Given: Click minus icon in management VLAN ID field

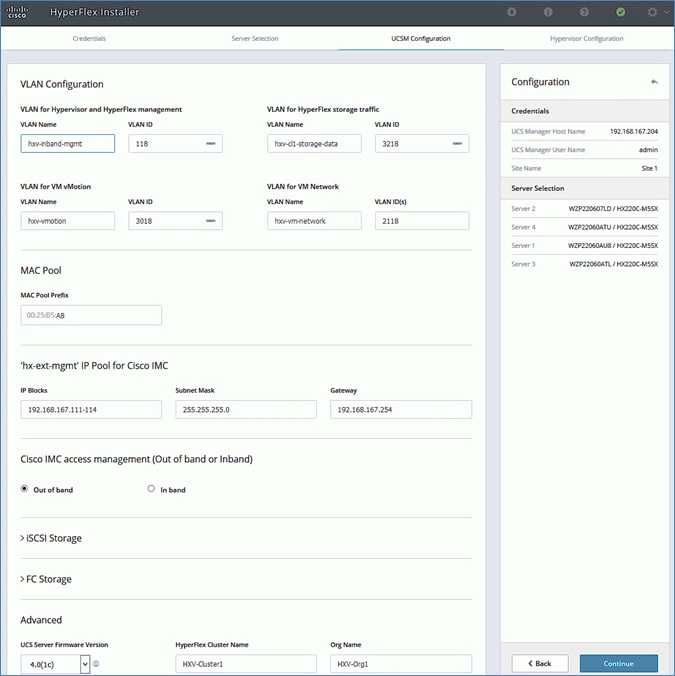Looking at the screenshot, I should coord(210,144).
